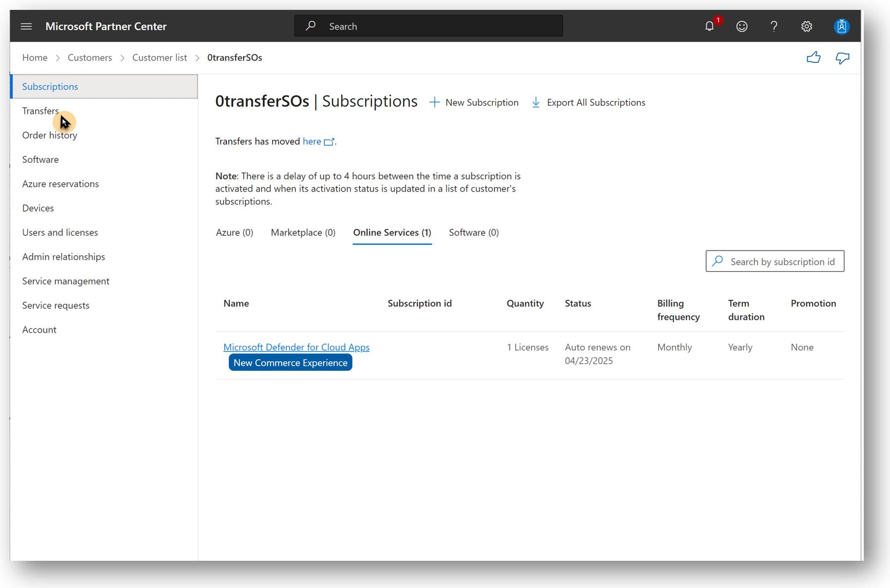The height and width of the screenshot is (588, 890).
Task: Select Subscriptions in the left menu
Action: [104, 86]
